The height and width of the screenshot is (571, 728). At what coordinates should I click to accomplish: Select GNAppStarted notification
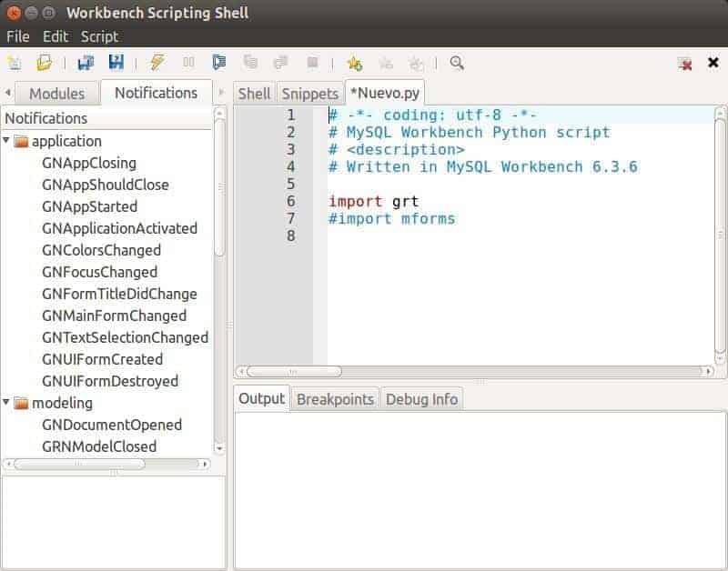point(89,206)
